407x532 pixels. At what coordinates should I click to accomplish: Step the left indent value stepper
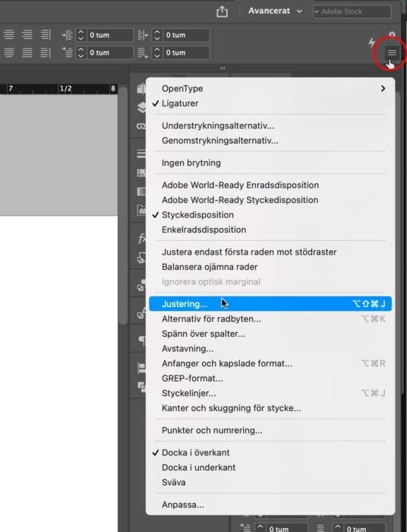80,35
